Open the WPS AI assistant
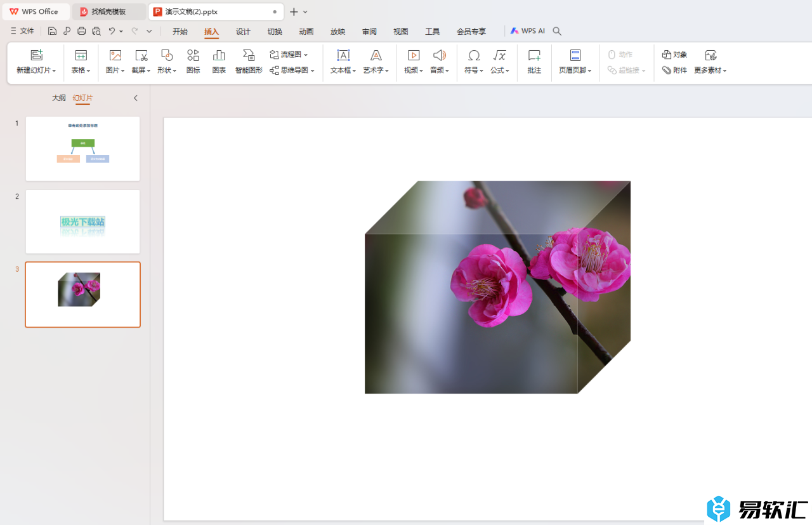Viewport: 812px width, 525px height. tap(528, 30)
